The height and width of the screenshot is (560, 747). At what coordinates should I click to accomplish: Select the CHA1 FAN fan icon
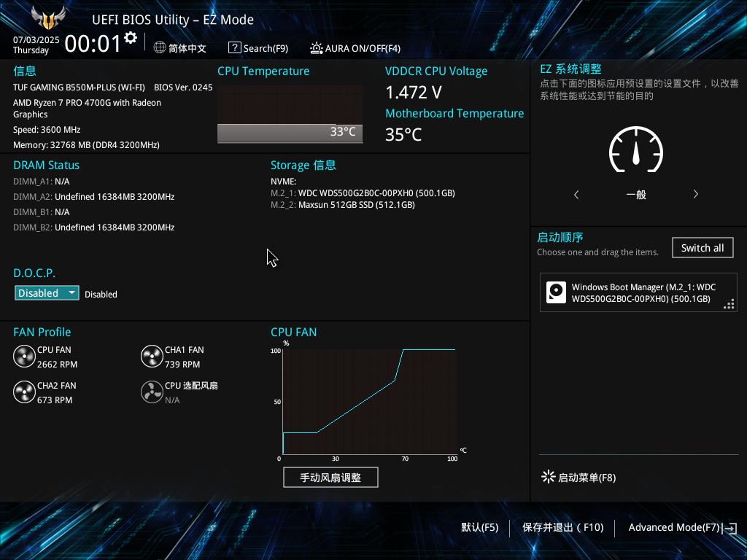point(152,356)
